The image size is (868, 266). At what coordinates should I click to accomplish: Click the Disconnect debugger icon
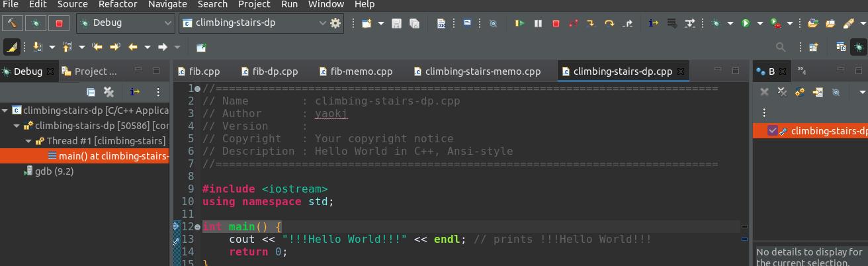[x=573, y=23]
